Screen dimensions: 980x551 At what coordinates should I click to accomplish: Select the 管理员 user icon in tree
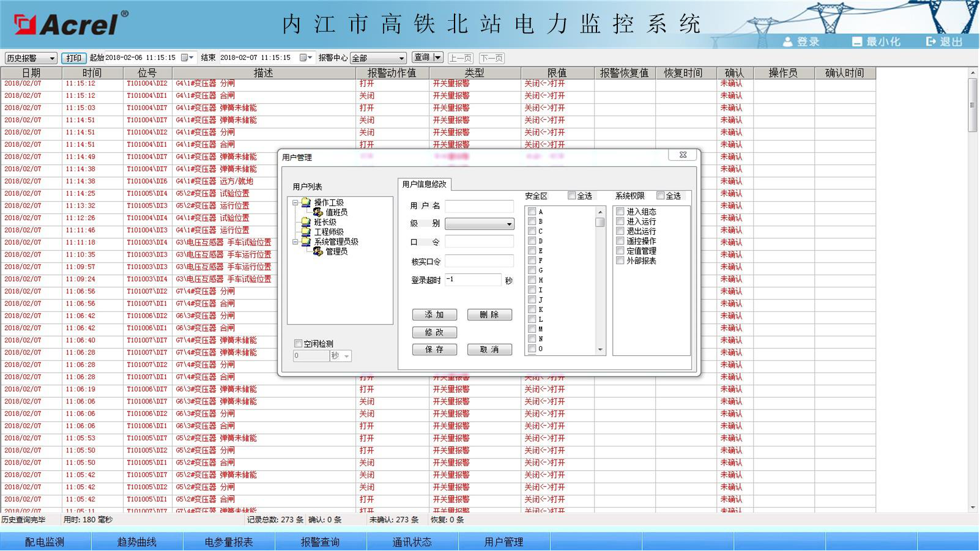click(318, 251)
